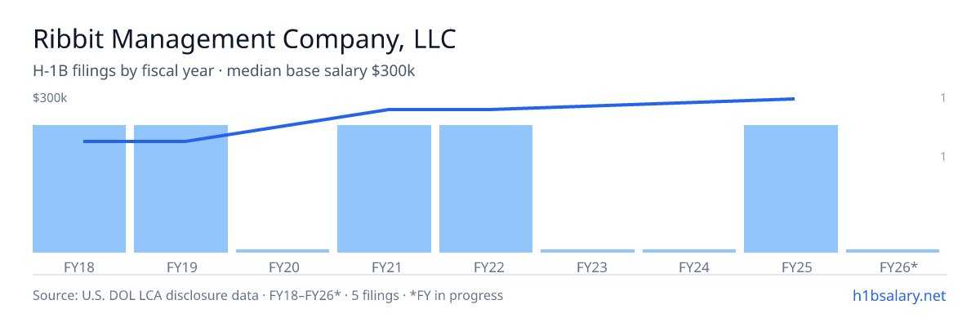
Task: Click the FY25 filings bar
Action: (x=791, y=189)
